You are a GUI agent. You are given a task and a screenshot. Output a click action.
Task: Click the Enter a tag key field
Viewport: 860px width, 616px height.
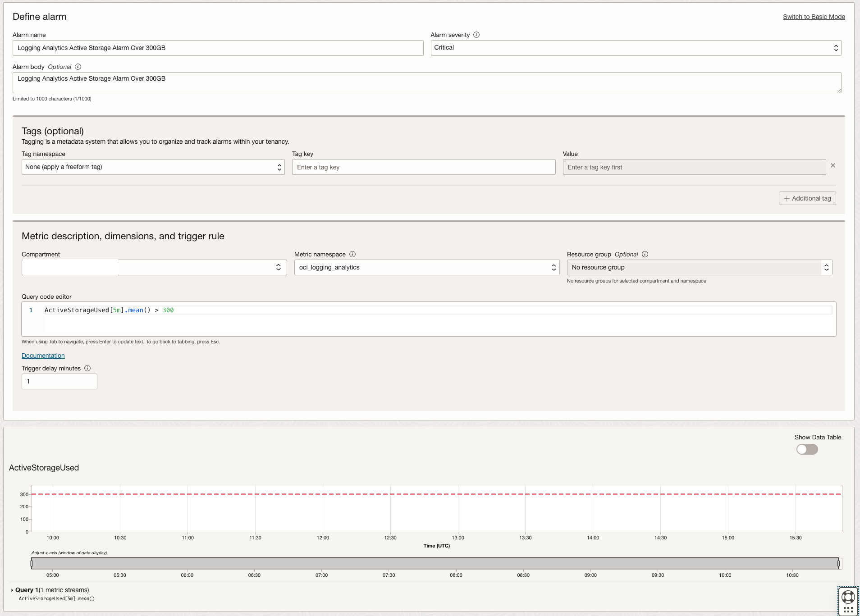click(x=423, y=167)
